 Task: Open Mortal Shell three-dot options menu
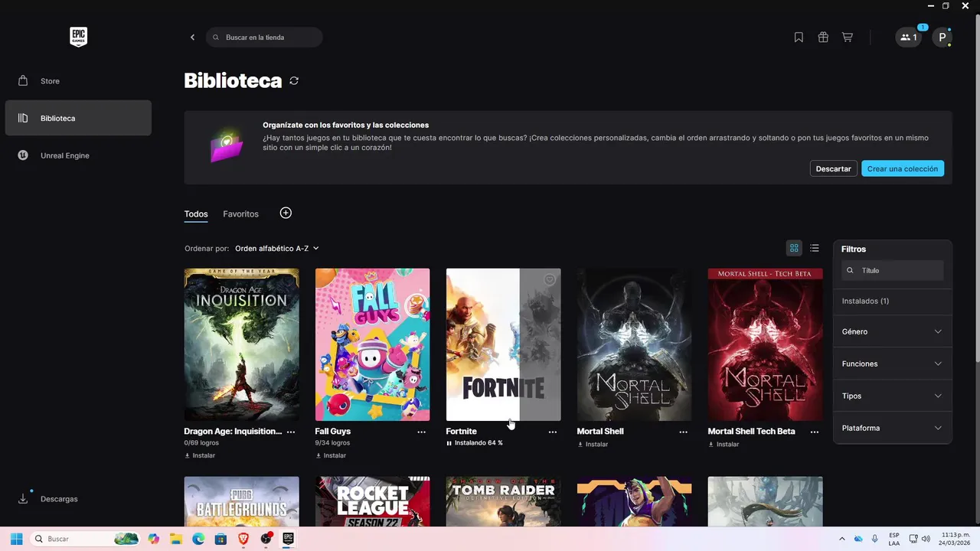click(x=684, y=432)
